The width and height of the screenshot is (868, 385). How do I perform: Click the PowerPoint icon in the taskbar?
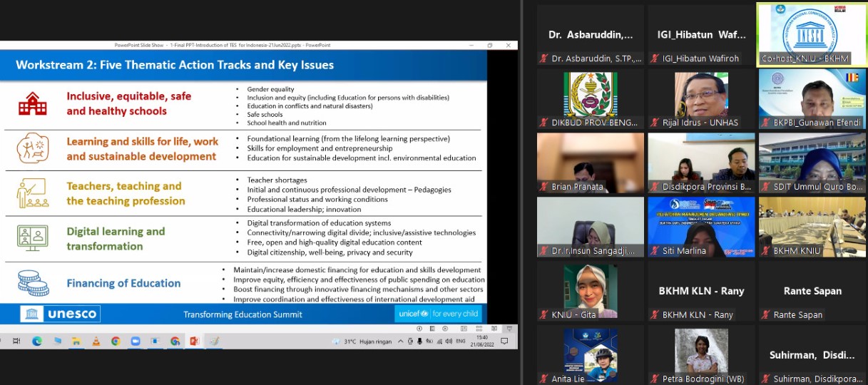tap(194, 341)
